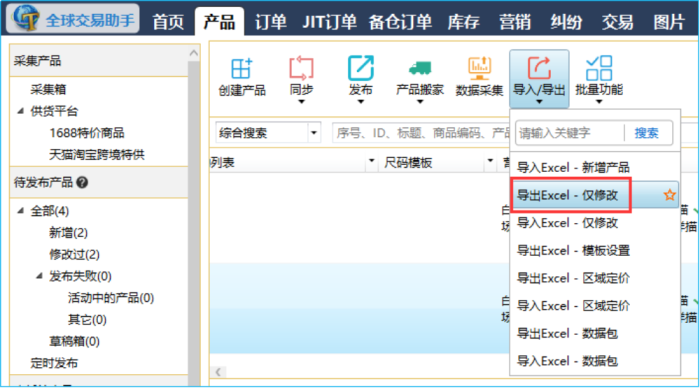Switch to the 订单 tab
This screenshot has width=700, height=388.
point(271,21)
